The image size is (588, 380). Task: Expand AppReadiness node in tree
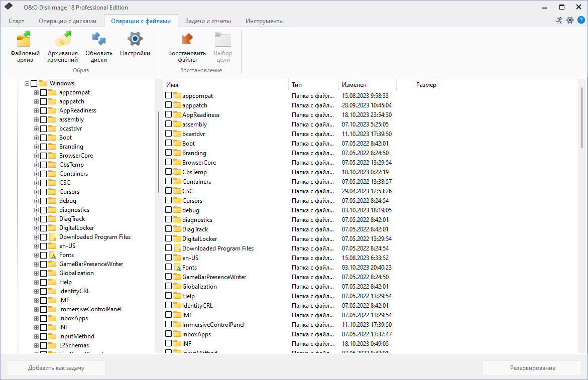[36, 110]
